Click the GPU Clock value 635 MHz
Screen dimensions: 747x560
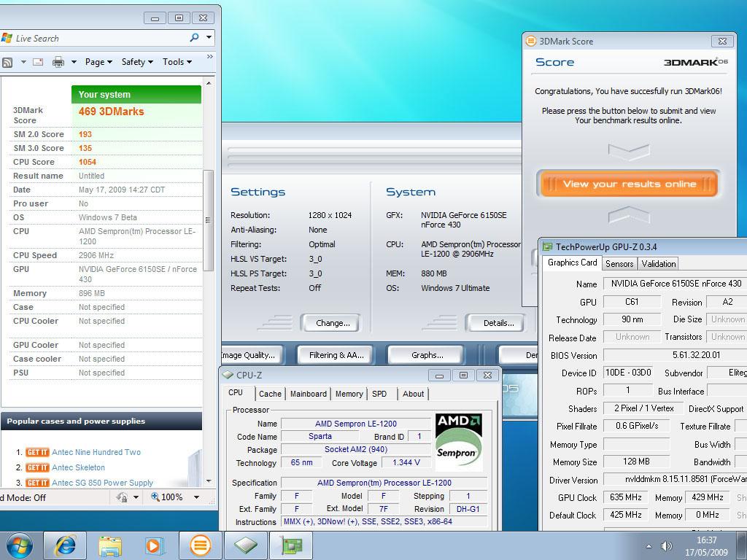pos(625,497)
